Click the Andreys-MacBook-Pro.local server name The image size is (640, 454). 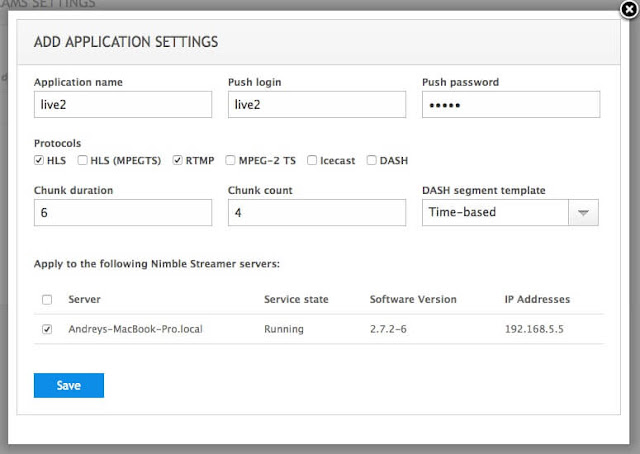click(x=136, y=329)
